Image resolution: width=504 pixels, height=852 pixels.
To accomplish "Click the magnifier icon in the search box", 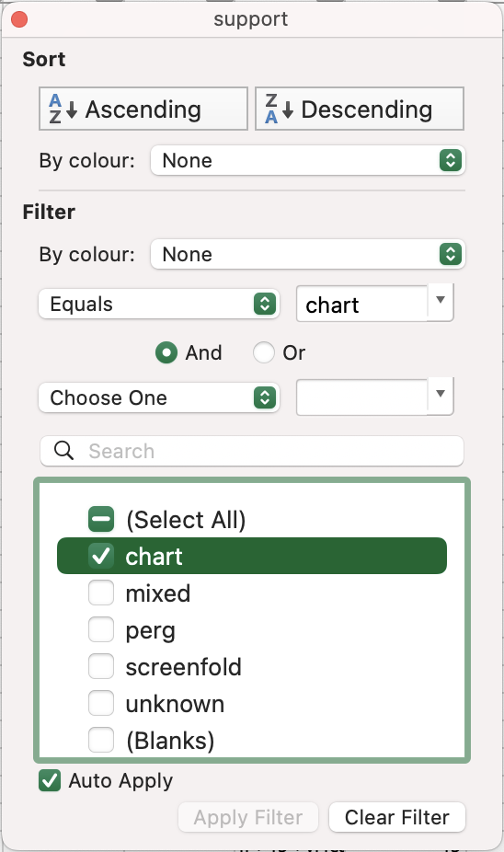I will pyautogui.click(x=63, y=451).
